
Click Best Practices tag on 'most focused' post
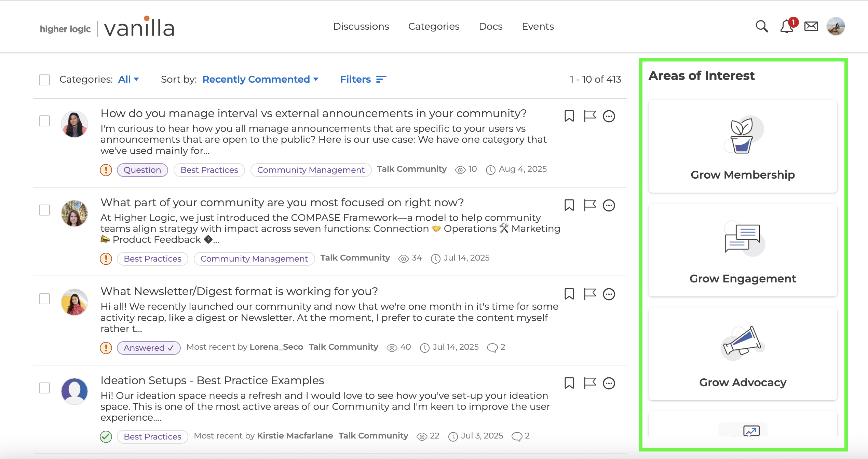[152, 259]
